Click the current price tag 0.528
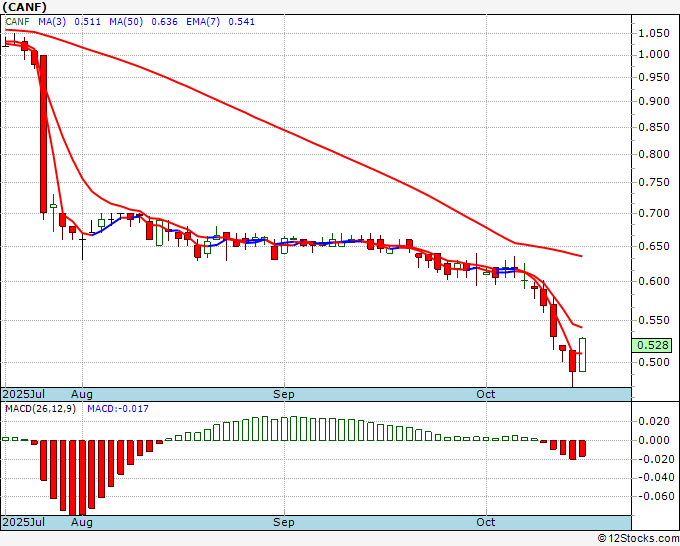The image size is (680, 546). pyautogui.click(x=652, y=345)
